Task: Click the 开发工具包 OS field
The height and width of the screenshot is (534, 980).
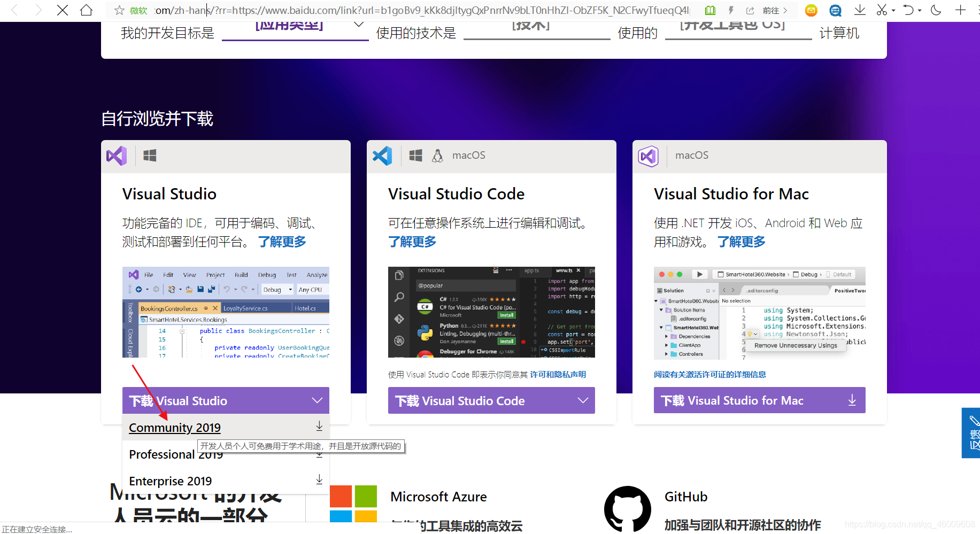Action: click(738, 30)
